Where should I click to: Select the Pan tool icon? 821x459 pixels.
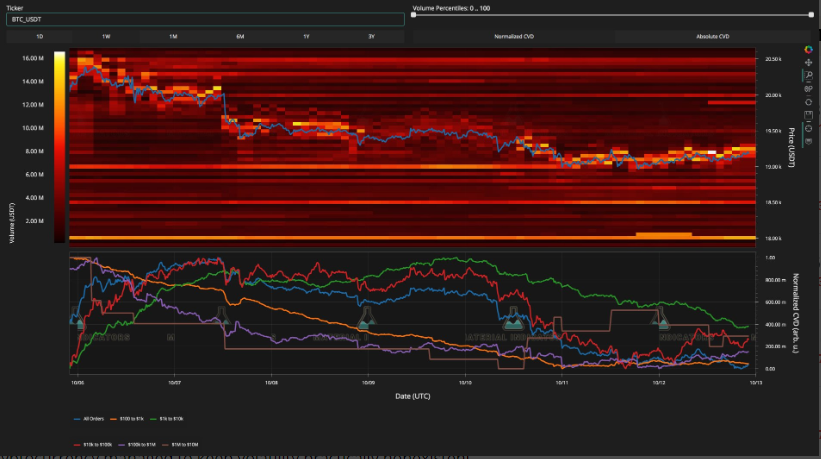click(x=808, y=63)
